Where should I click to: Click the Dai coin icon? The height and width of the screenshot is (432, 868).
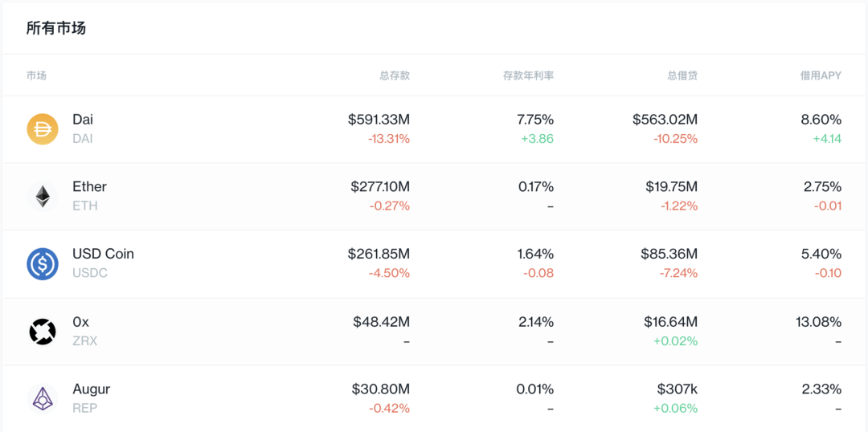tap(43, 129)
